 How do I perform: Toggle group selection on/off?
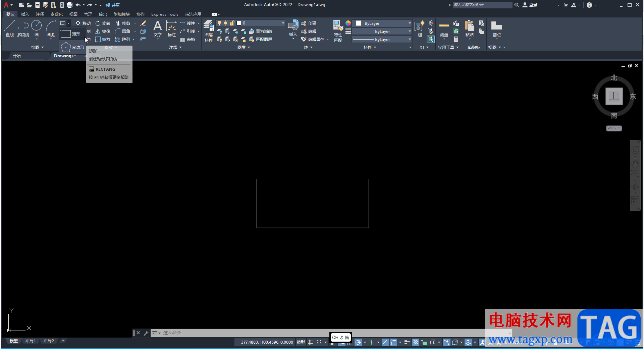coord(430,39)
